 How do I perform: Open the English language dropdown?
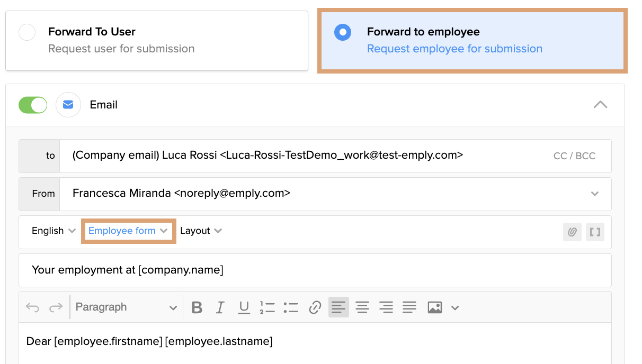pyautogui.click(x=53, y=231)
